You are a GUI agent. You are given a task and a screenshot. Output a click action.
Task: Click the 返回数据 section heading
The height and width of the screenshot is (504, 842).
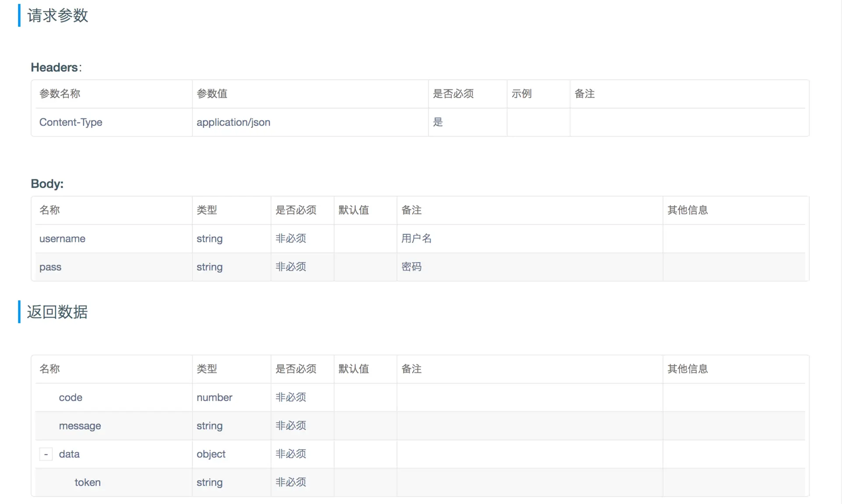(x=57, y=312)
